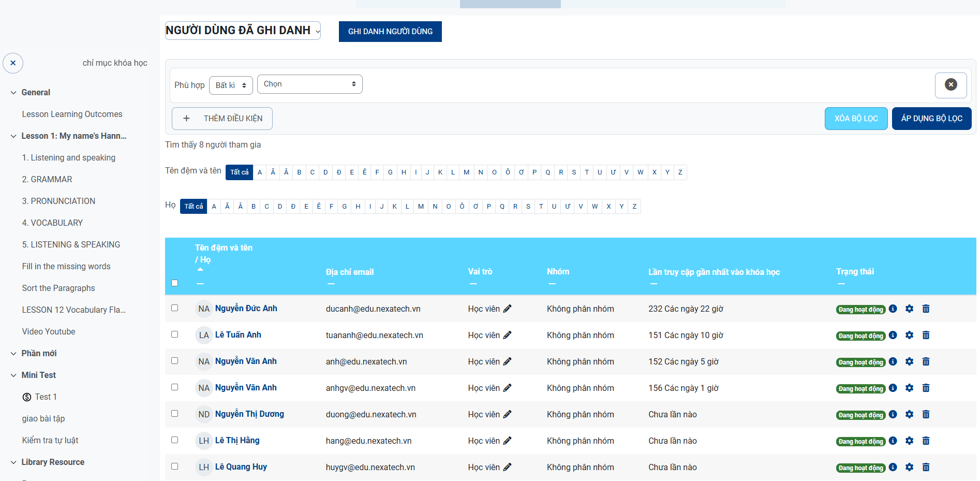
Task: Edit role pencil for huygv@edu.nexatech.vn
Action: [507, 467]
